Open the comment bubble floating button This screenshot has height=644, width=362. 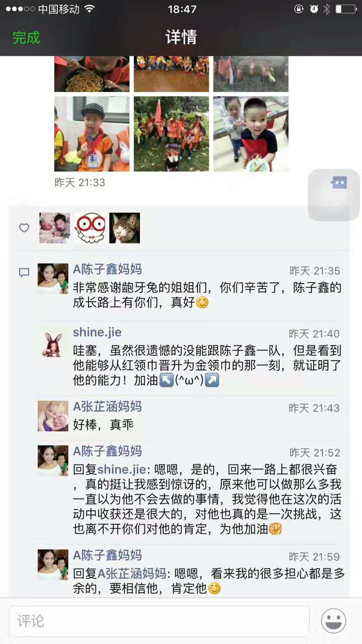[334, 195]
